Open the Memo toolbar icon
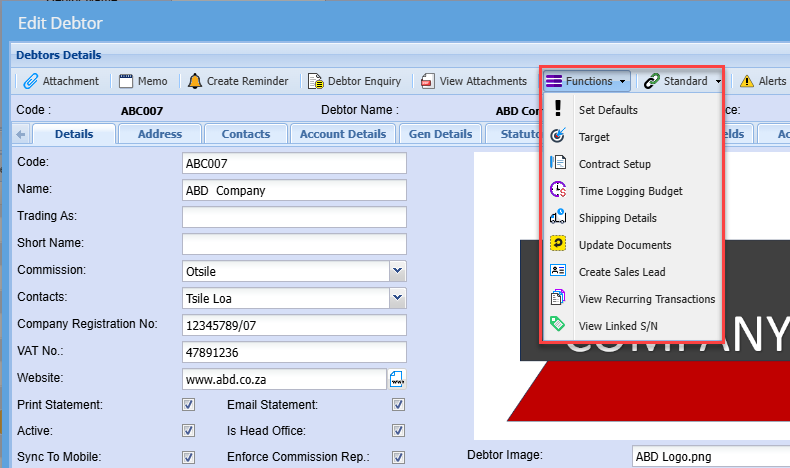Image resolution: width=790 pixels, height=468 pixels. [x=126, y=81]
